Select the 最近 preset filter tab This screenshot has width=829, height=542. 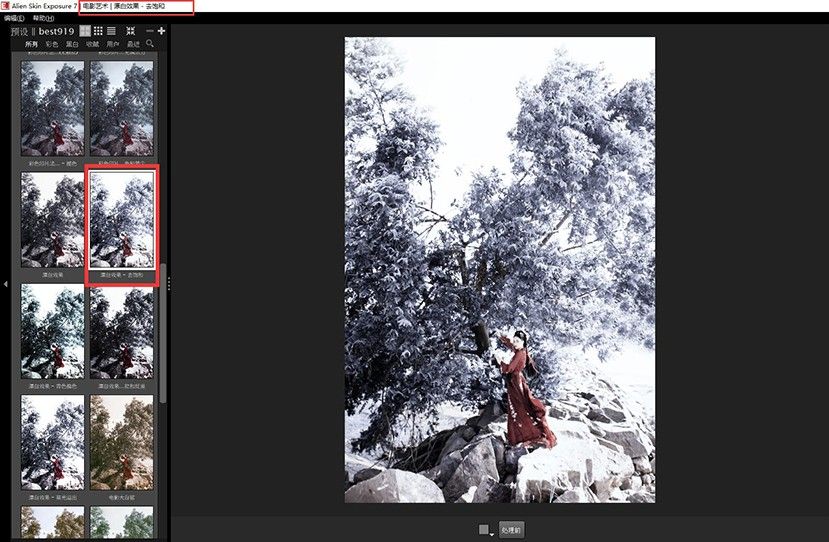click(133, 44)
